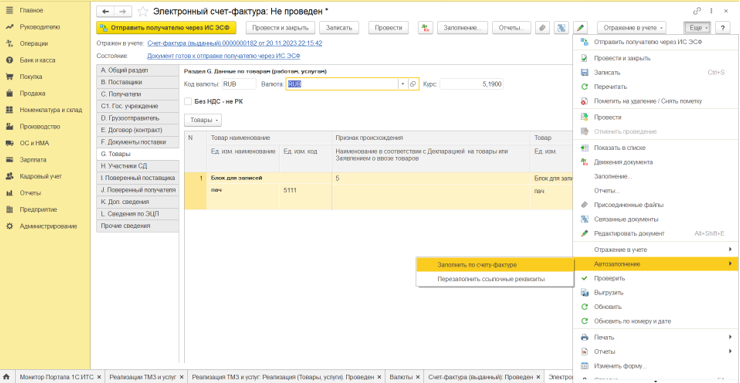
Task: Open the Администрирование section
Action: [48, 226]
